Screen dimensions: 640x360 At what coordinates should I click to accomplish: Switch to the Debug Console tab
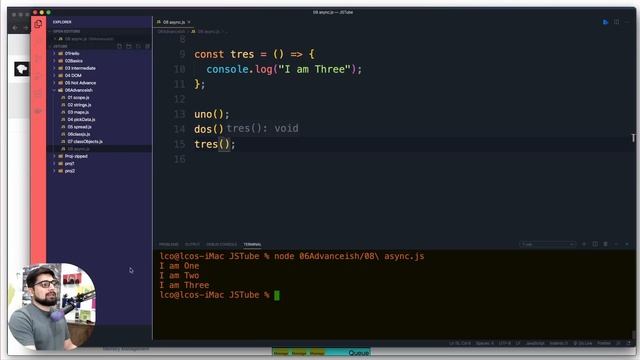pos(221,244)
